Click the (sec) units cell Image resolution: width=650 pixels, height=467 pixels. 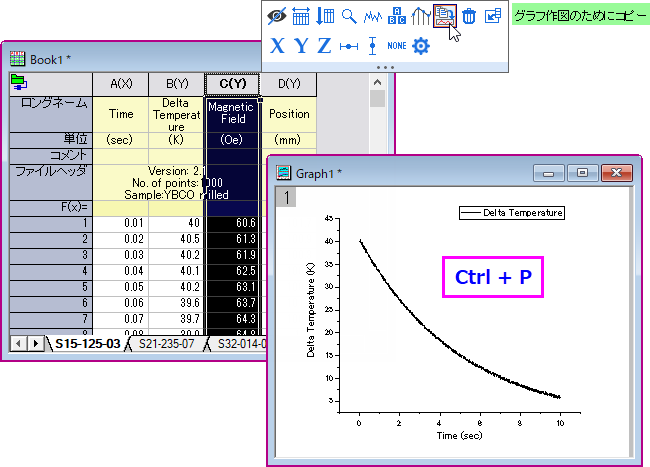(121, 140)
